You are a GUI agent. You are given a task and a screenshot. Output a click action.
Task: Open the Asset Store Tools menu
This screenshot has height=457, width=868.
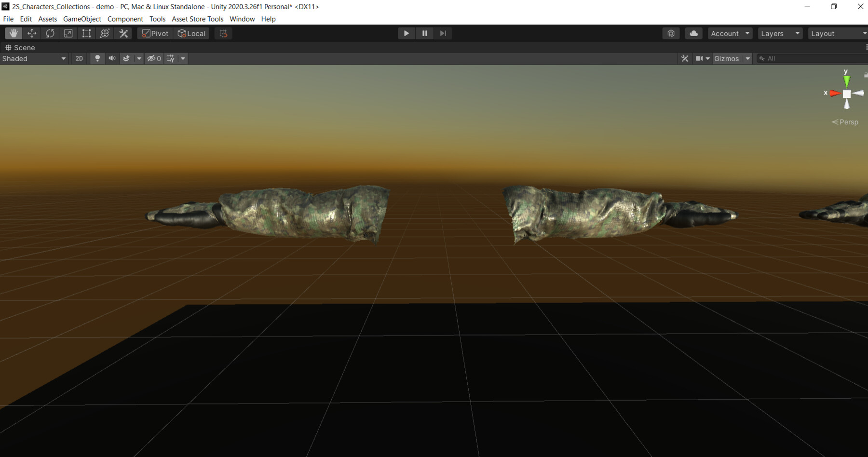click(x=198, y=19)
